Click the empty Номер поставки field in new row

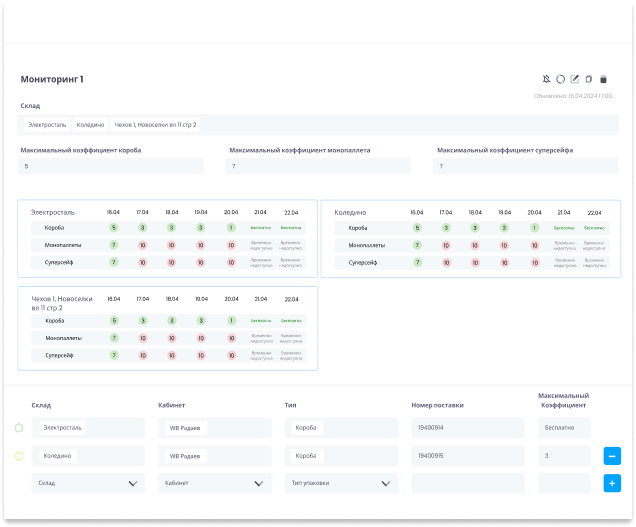467,483
